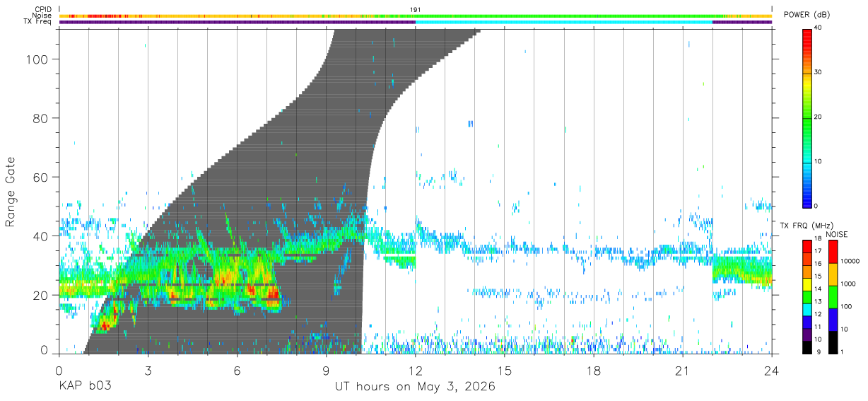
Task: Click the '30' power scale label
Action: [x=819, y=73]
